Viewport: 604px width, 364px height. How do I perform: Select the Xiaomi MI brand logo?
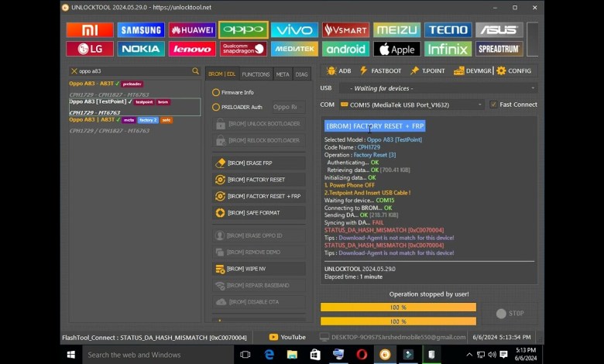90,30
